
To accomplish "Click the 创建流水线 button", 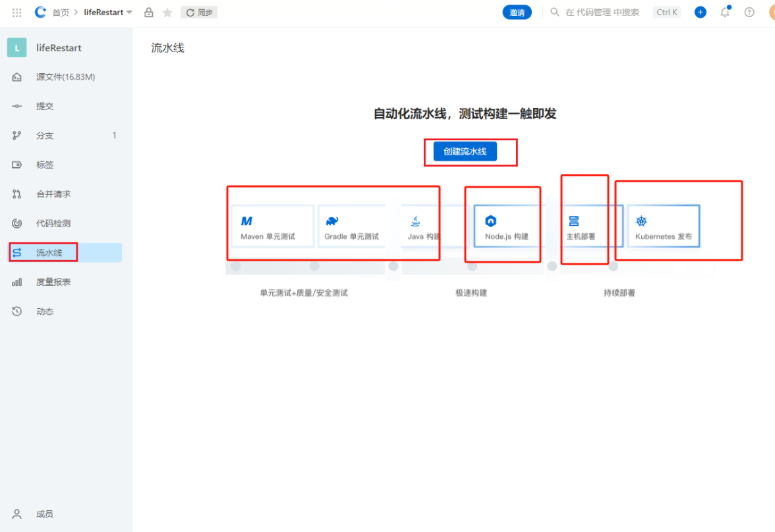I will coord(465,151).
